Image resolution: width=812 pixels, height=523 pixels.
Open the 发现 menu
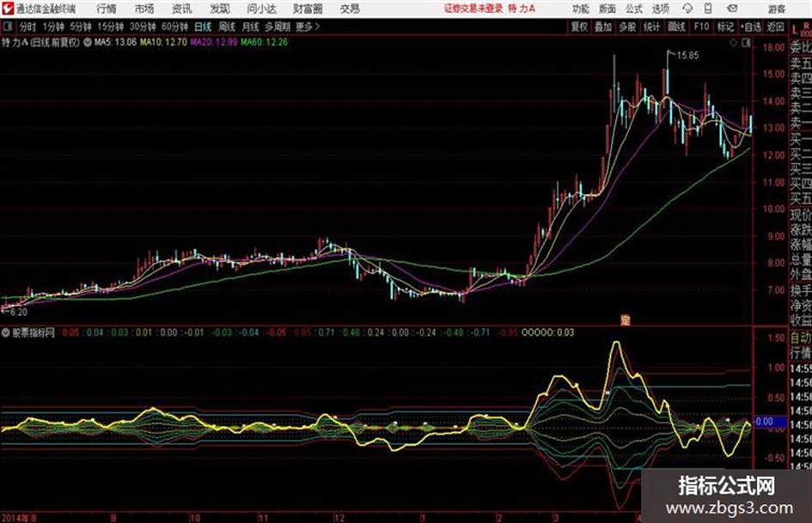[220, 9]
